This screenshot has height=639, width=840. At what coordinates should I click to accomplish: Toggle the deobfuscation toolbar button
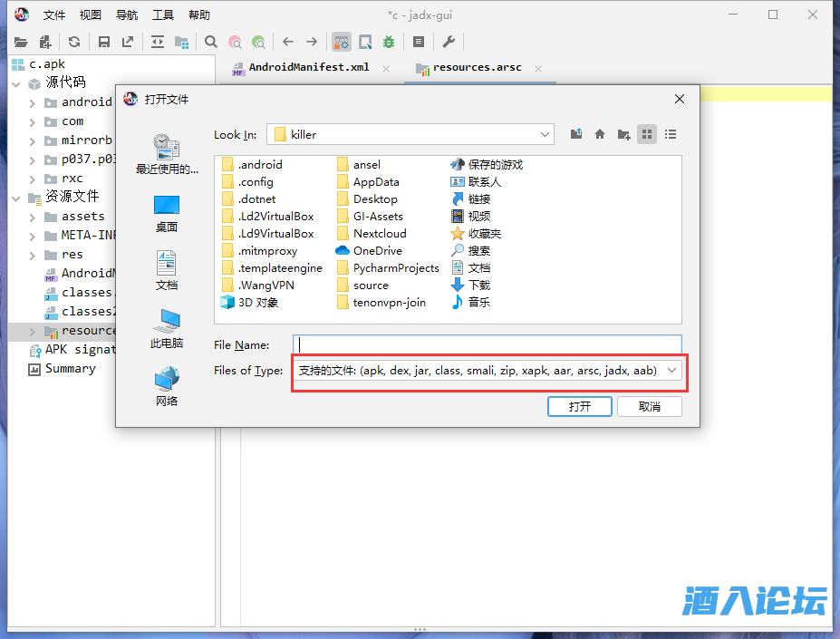342,42
